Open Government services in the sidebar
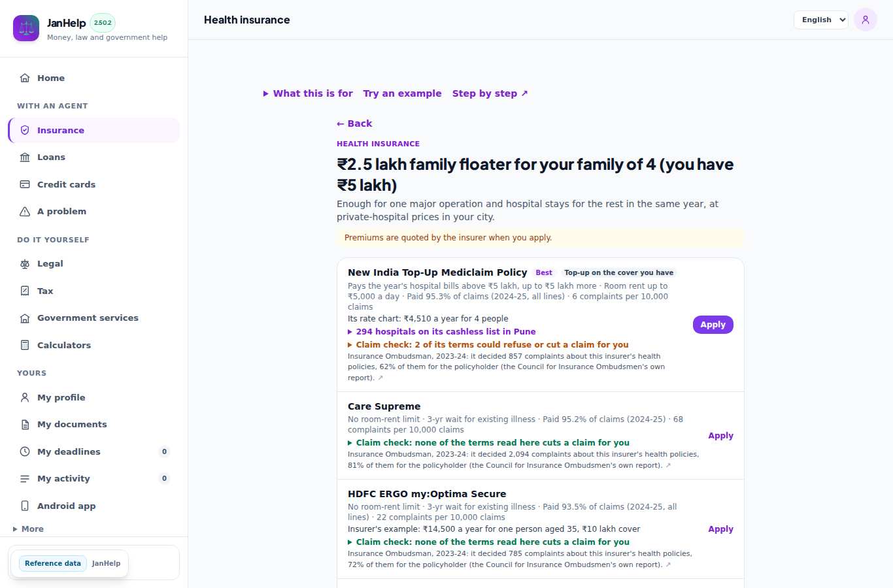 coord(93,318)
